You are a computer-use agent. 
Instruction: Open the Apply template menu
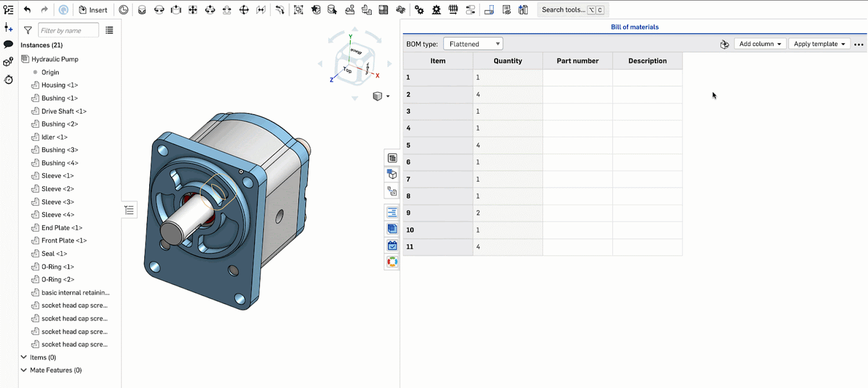pyautogui.click(x=819, y=44)
